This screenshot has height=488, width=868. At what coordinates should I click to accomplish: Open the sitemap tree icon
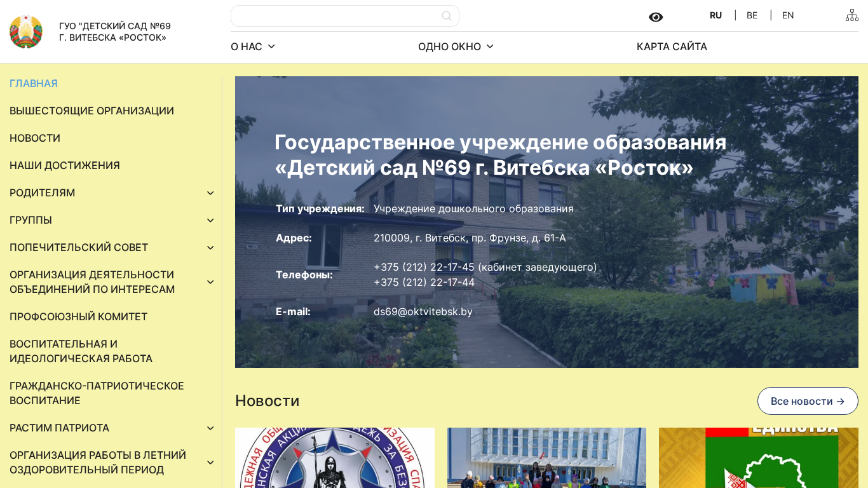(852, 15)
